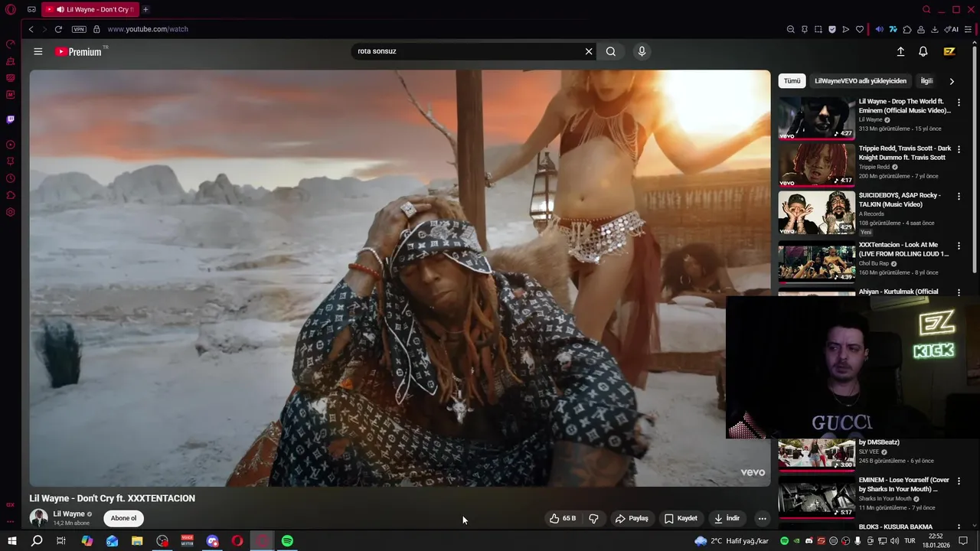Open options for 'TALKIN (Music Video)'

(959, 197)
